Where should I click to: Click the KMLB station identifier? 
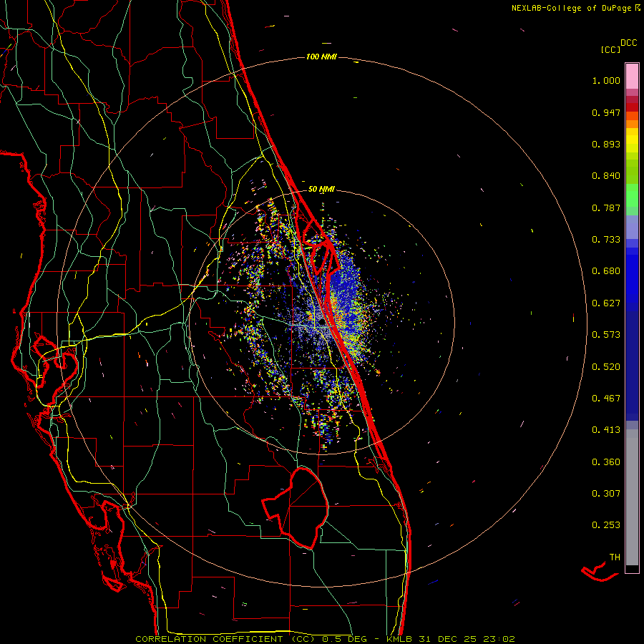(400, 639)
